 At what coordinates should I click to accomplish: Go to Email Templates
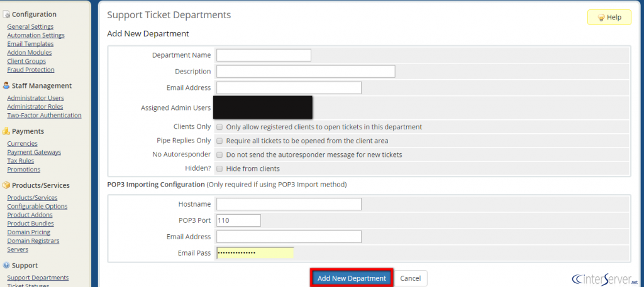pyautogui.click(x=30, y=44)
